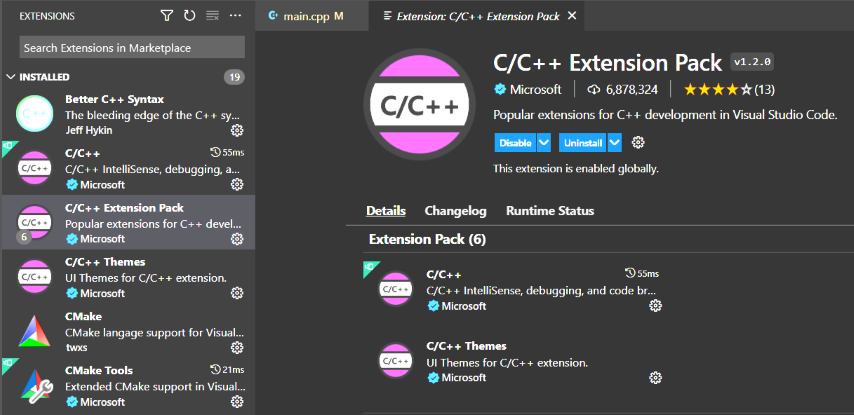Open Extensions panel more actions menu
The image size is (854, 415).
[235, 16]
